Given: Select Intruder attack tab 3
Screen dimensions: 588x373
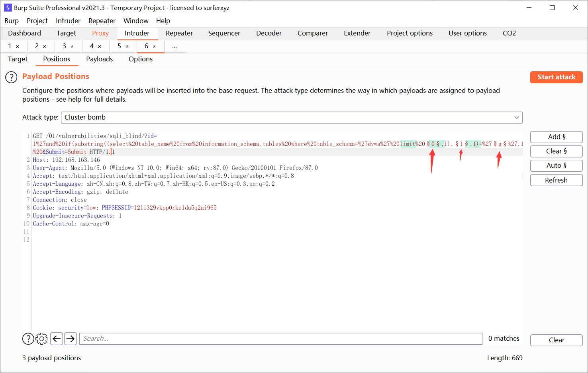Looking at the screenshot, I should pyautogui.click(x=65, y=46).
